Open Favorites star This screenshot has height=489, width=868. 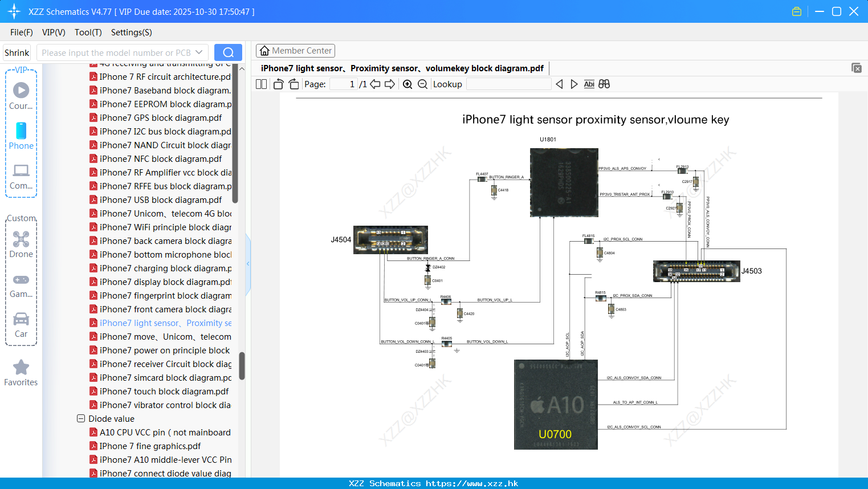(21, 373)
